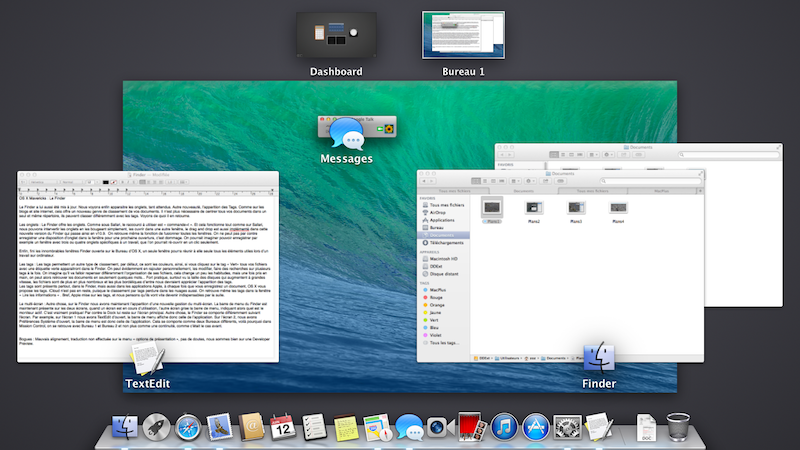Open DOC document stack in Dock

(x=646, y=428)
